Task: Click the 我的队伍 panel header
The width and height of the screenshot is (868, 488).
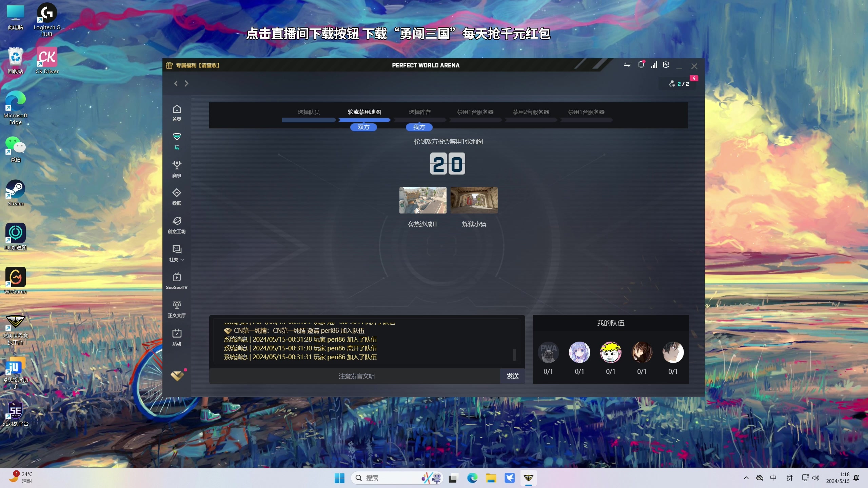Action: click(611, 323)
